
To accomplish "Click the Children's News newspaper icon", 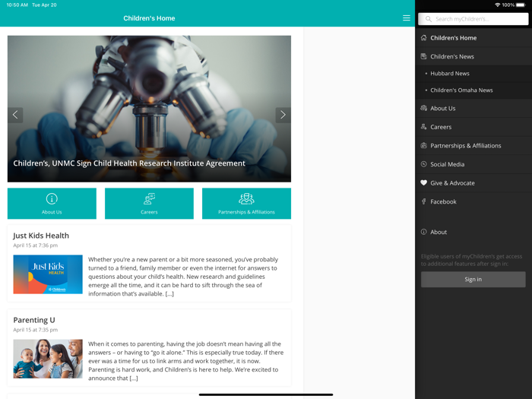I will (x=424, y=56).
